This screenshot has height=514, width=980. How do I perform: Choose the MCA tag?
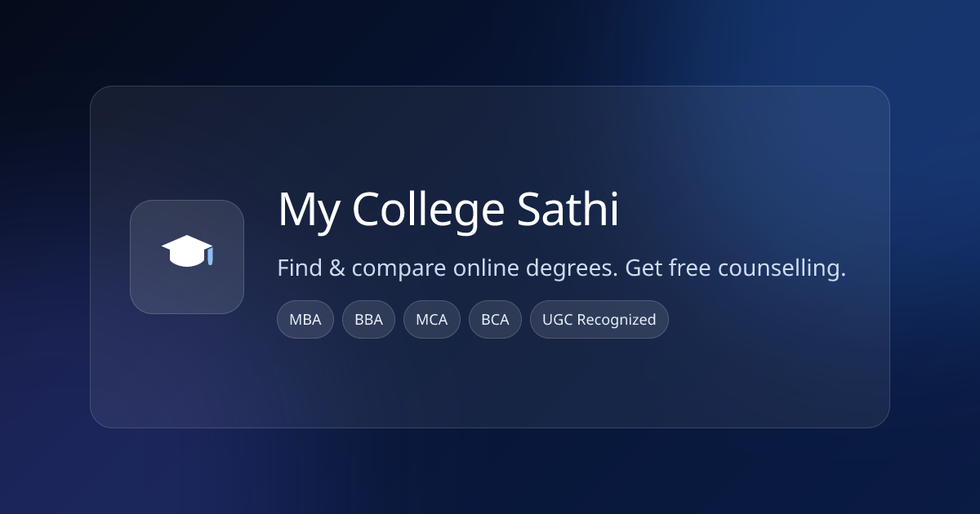point(432,320)
